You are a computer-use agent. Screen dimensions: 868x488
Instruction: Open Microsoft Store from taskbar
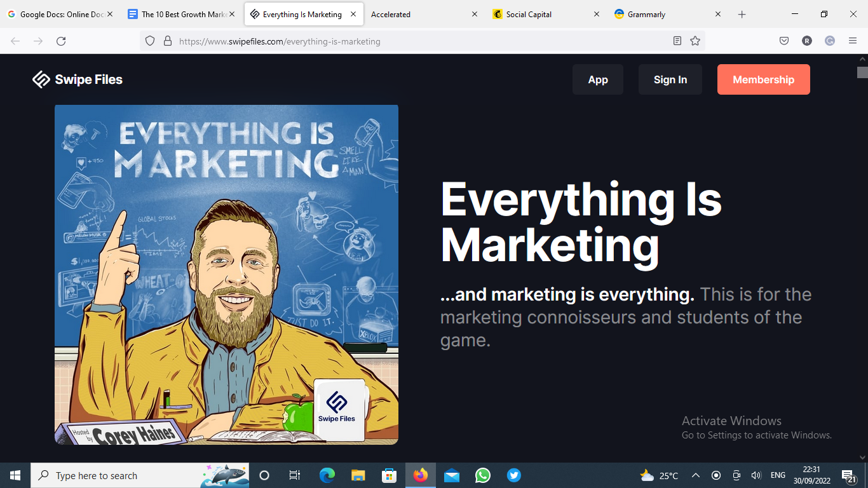click(389, 475)
